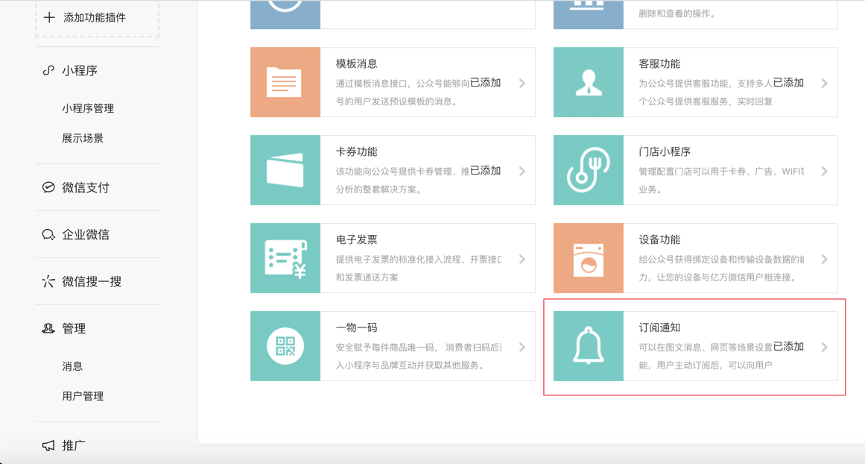Click the 一物一码 QR code icon
This screenshot has width=866, height=464.
286,346
